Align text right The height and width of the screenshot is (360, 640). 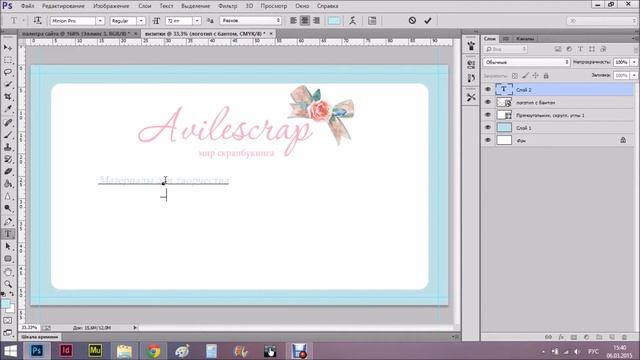pos(316,20)
